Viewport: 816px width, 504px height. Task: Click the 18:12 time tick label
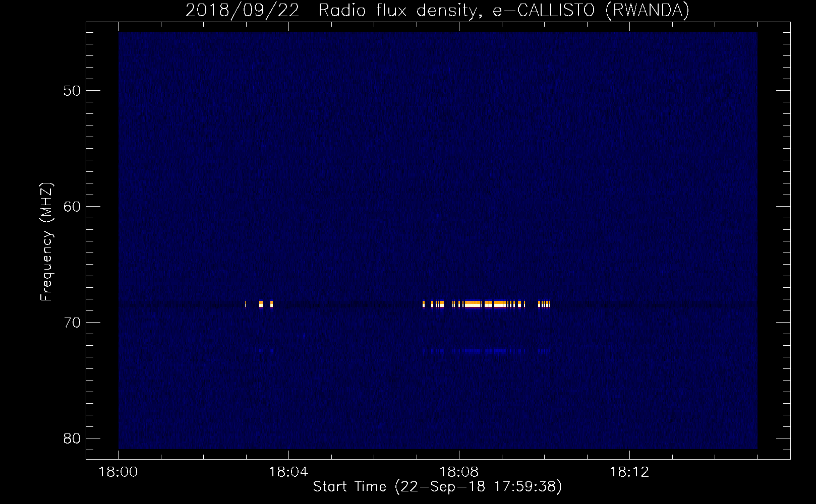(x=629, y=472)
